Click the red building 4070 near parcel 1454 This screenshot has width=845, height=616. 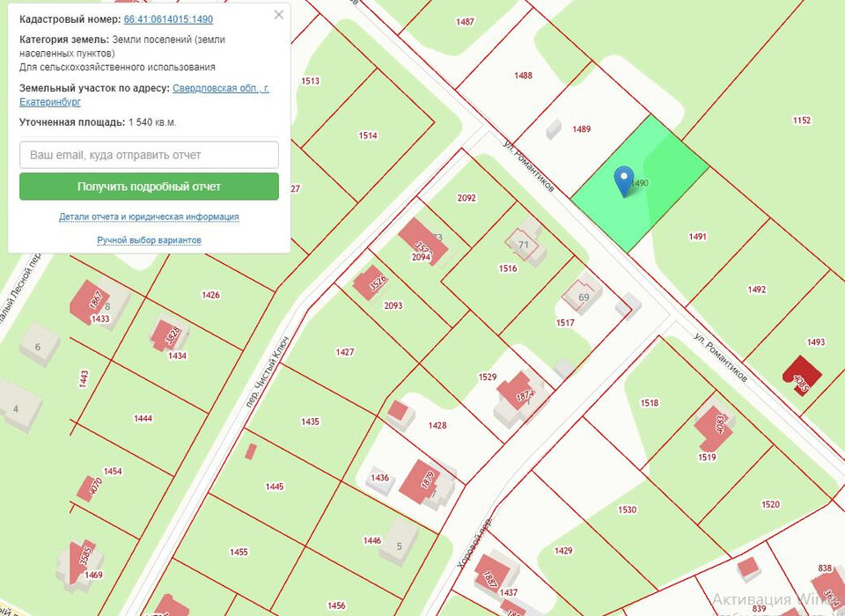pyautogui.click(x=88, y=488)
